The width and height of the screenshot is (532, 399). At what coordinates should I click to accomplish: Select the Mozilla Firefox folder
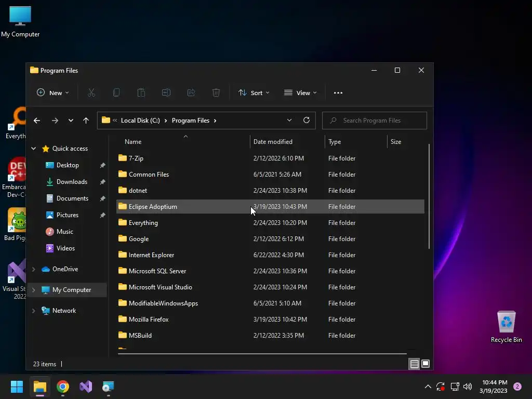coord(270,320)
